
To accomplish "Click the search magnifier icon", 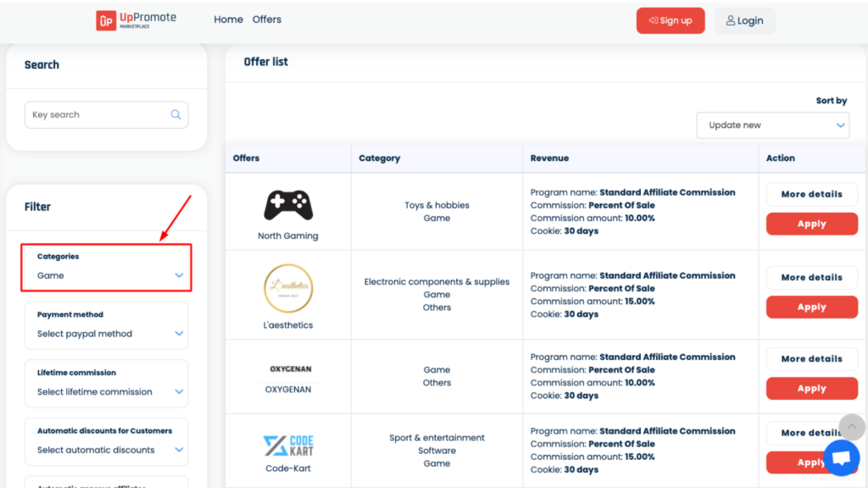I will click(175, 114).
